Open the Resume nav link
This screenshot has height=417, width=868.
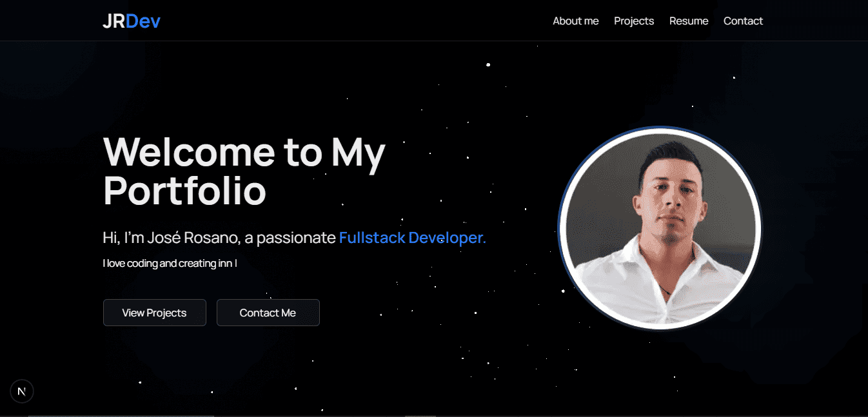[689, 21]
